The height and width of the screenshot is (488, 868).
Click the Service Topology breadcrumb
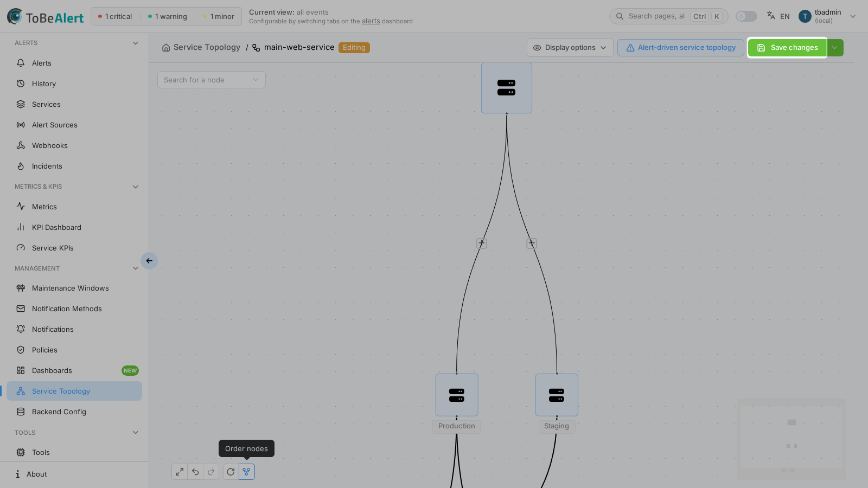point(207,48)
